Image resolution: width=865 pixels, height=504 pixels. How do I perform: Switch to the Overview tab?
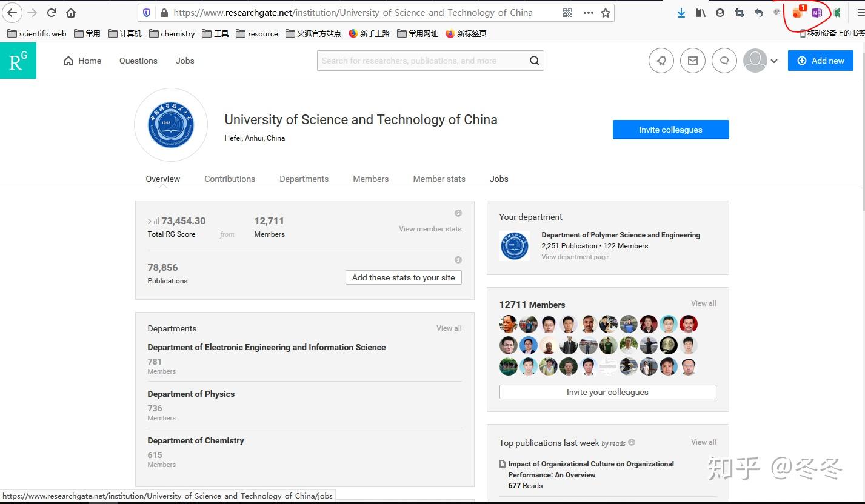[x=163, y=179]
